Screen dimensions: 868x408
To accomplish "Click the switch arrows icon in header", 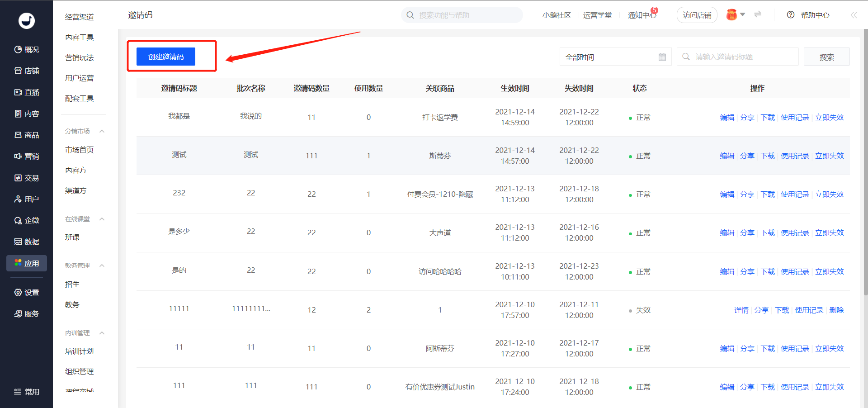I will [x=758, y=14].
